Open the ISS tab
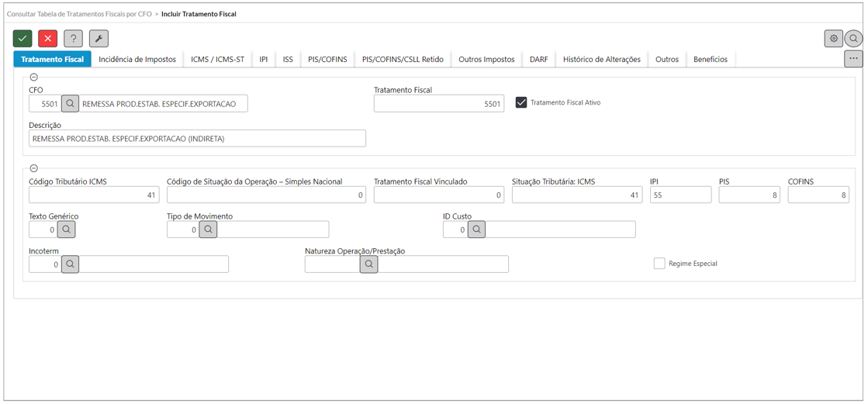 click(x=288, y=59)
